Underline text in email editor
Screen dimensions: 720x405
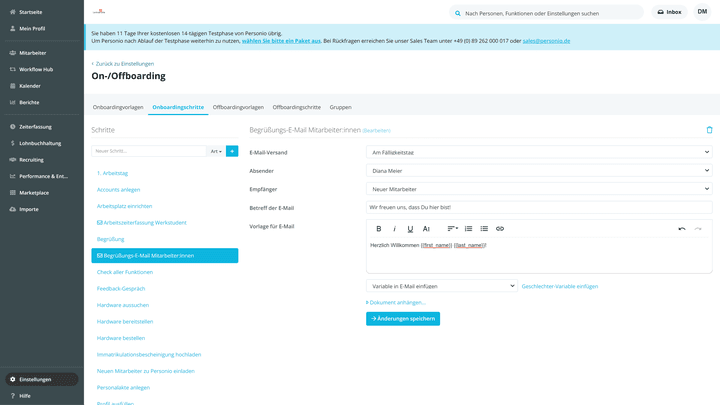click(x=410, y=229)
